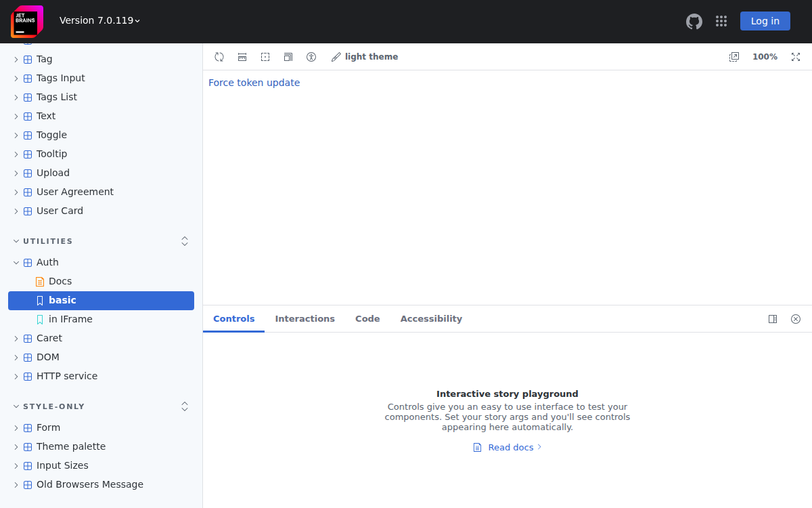This screenshot has height=508, width=812.
Task: Click the remount component icon
Action: pyautogui.click(x=219, y=57)
